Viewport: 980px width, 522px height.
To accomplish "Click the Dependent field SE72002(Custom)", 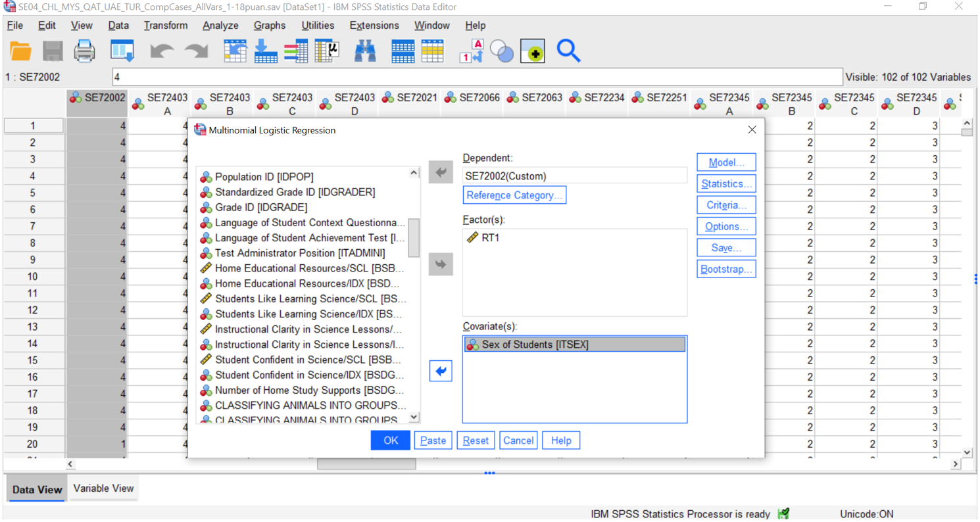I will 575,176.
